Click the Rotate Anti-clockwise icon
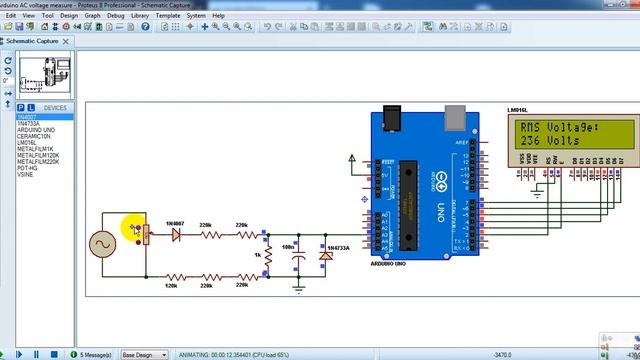 [8, 71]
